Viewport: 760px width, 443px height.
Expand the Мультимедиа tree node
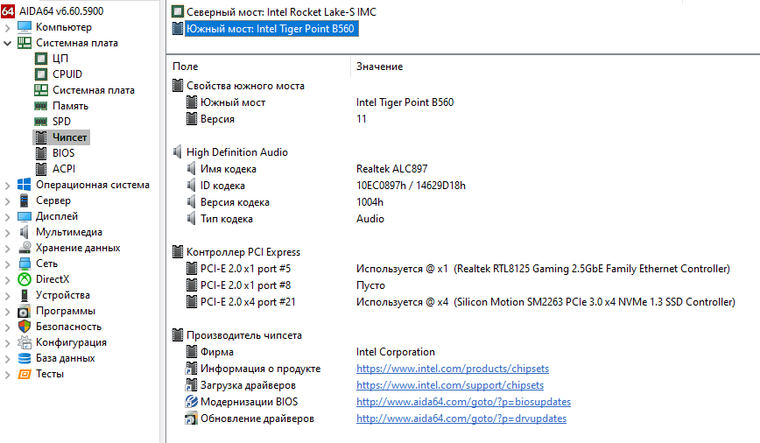pyautogui.click(x=7, y=233)
